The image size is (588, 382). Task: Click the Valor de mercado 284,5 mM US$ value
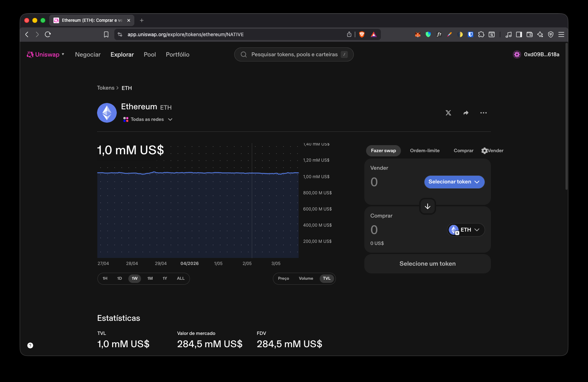point(210,344)
